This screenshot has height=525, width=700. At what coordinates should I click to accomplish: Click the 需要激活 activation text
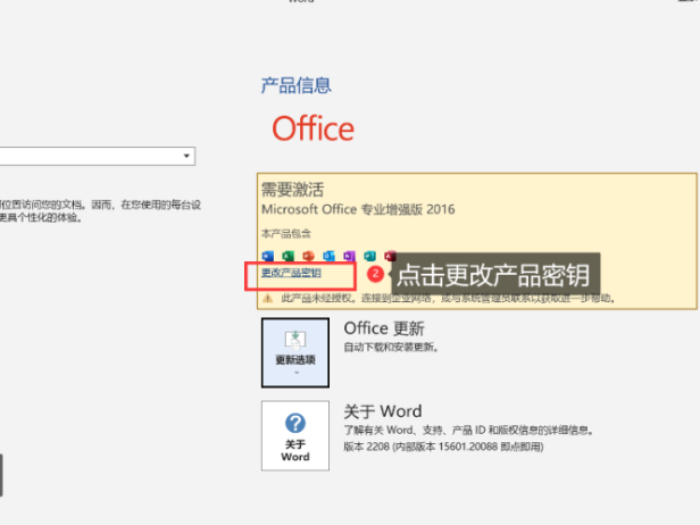pyautogui.click(x=292, y=189)
